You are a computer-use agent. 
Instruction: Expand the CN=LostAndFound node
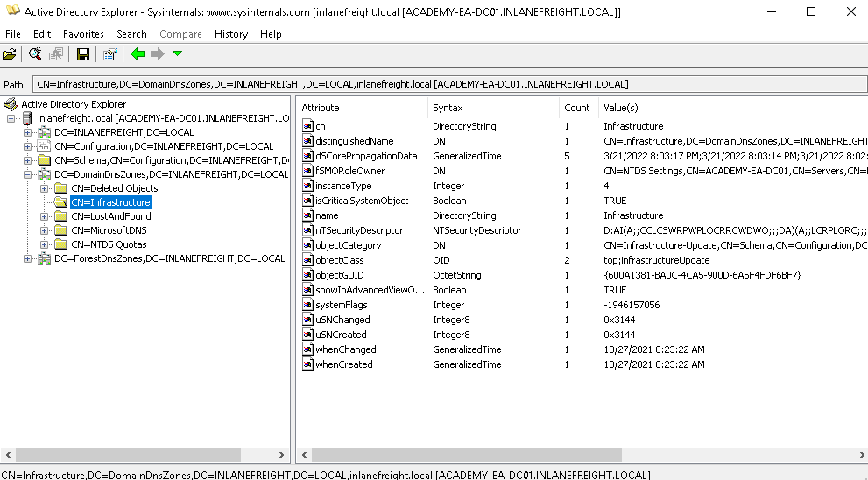[45, 216]
